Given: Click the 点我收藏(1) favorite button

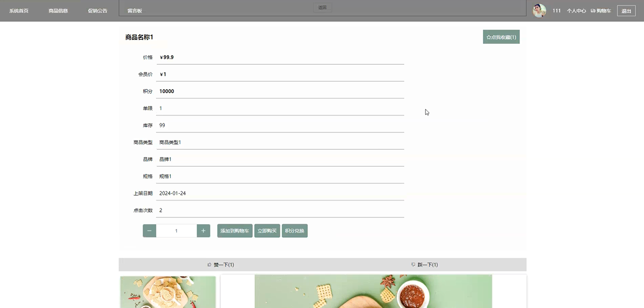Looking at the screenshot, I should tap(501, 37).
